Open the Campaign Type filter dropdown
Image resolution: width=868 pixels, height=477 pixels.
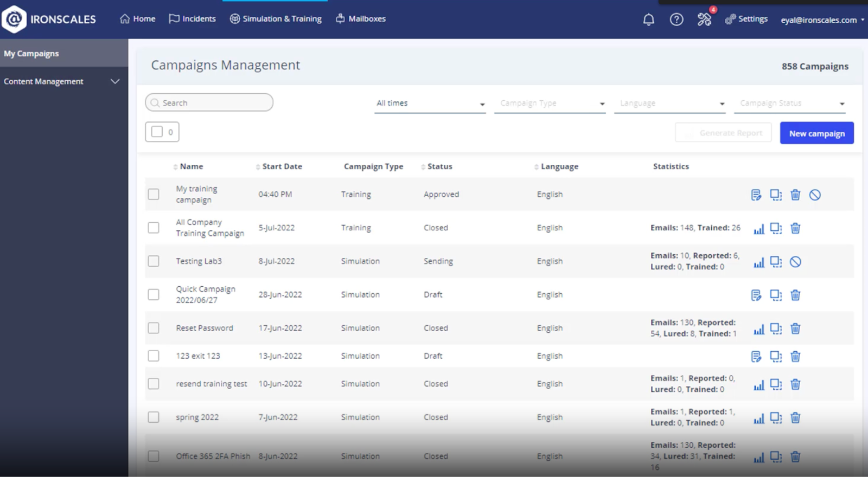tap(550, 104)
